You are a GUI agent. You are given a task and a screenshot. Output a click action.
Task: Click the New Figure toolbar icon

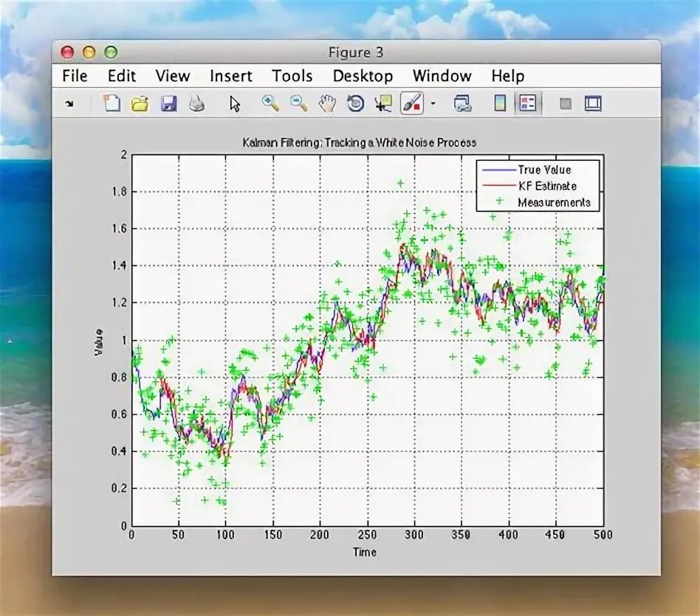[112, 103]
